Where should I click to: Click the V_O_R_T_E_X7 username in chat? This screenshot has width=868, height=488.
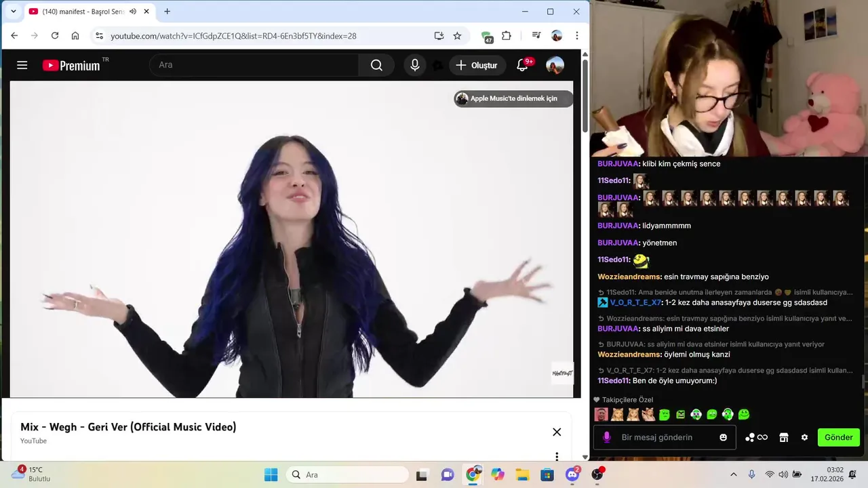point(635,302)
